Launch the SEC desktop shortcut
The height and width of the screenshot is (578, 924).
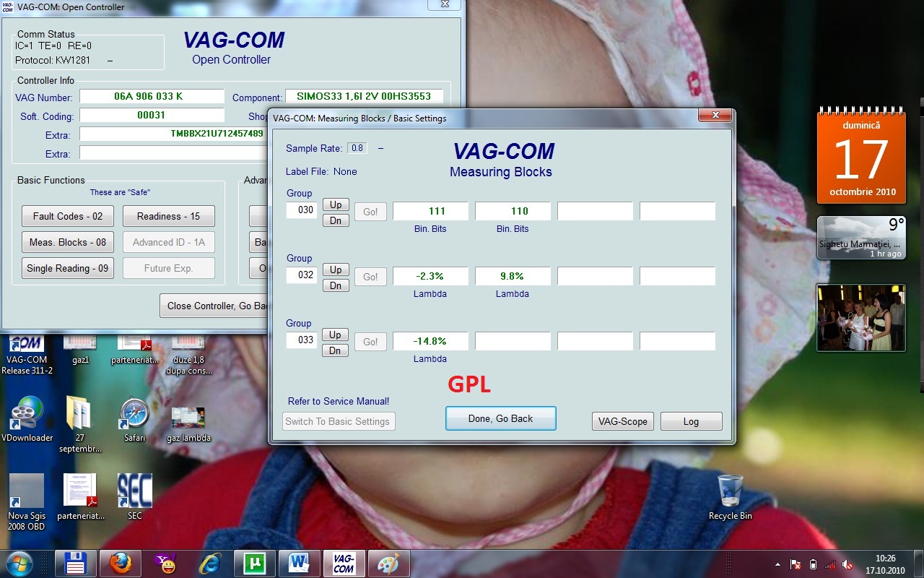point(134,497)
